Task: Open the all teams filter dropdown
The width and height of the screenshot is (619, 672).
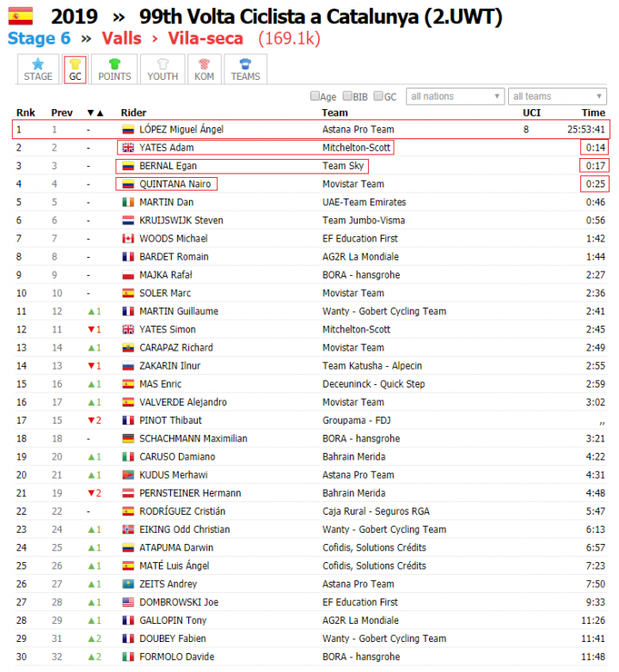Action: point(557,96)
